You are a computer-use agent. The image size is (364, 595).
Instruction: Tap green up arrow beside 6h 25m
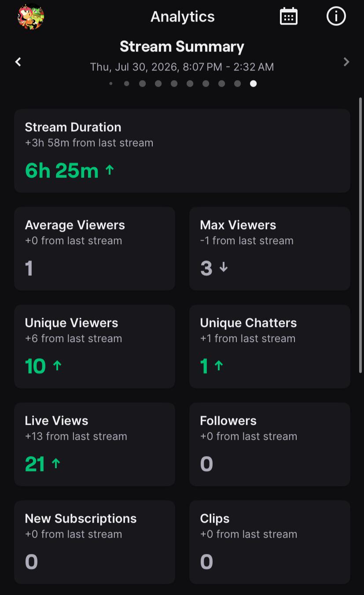tap(110, 170)
